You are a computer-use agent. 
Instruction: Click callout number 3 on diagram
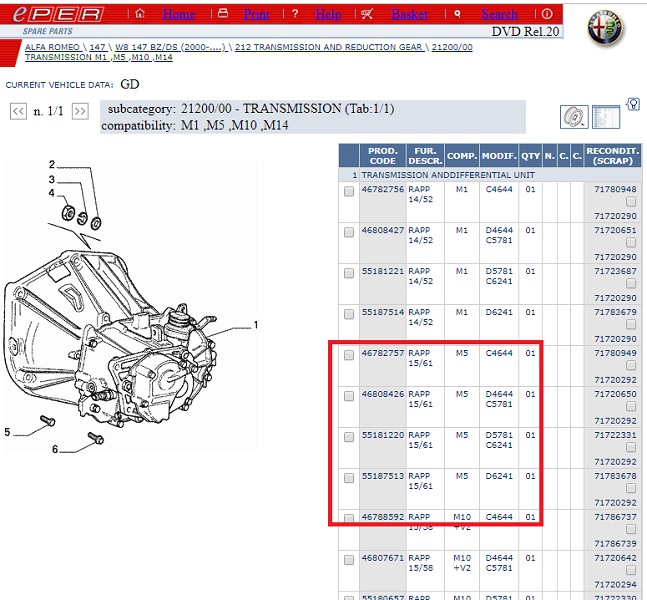pos(52,179)
